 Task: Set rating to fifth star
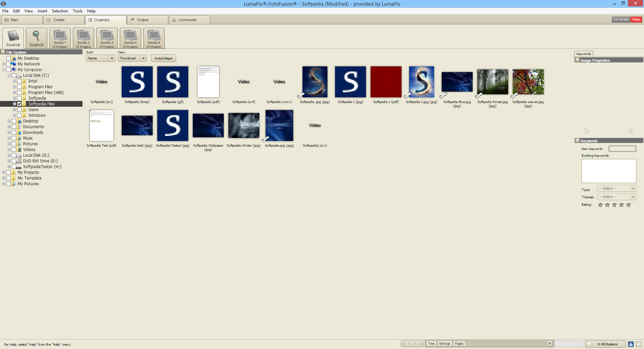629,205
